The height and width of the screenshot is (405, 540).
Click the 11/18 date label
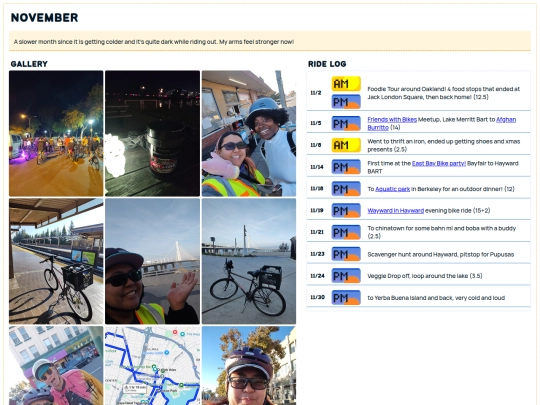[317, 189]
